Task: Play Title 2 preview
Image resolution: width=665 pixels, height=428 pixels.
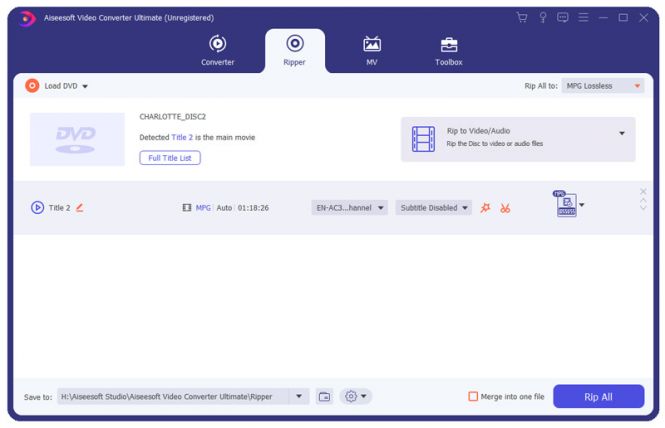Action: click(x=37, y=207)
